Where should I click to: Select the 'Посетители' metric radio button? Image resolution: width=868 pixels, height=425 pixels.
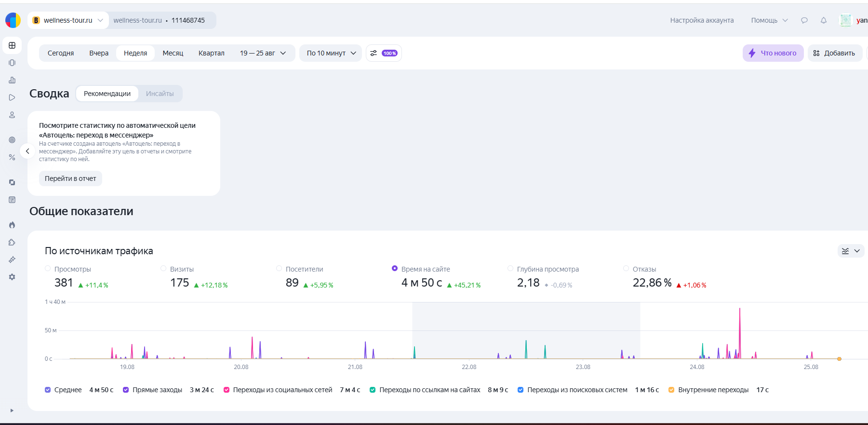tap(279, 269)
